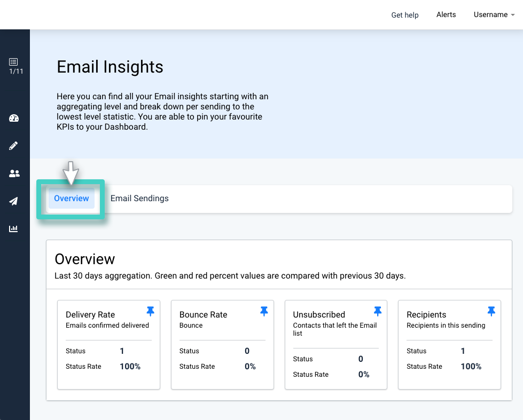This screenshot has height=420, width=523.
Task: Open Alerts in the top bar
Action: pyautogui.click(x=446, y=14)
